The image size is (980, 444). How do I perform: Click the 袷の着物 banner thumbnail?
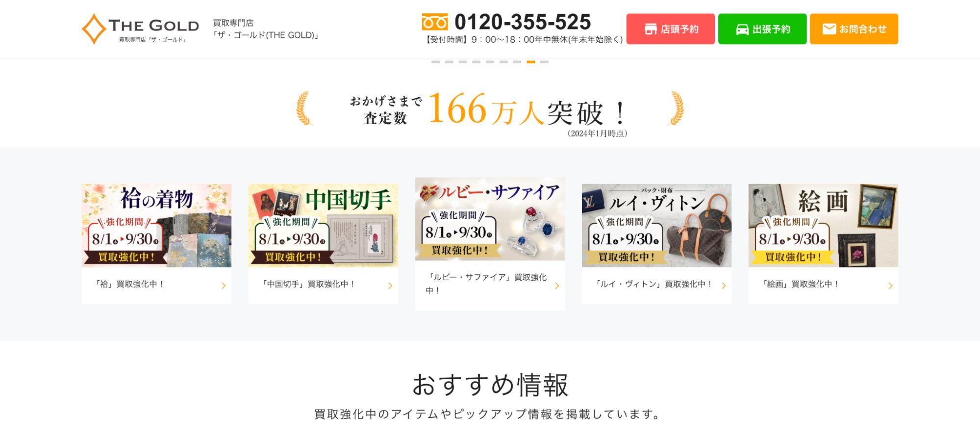coord(156,226)
